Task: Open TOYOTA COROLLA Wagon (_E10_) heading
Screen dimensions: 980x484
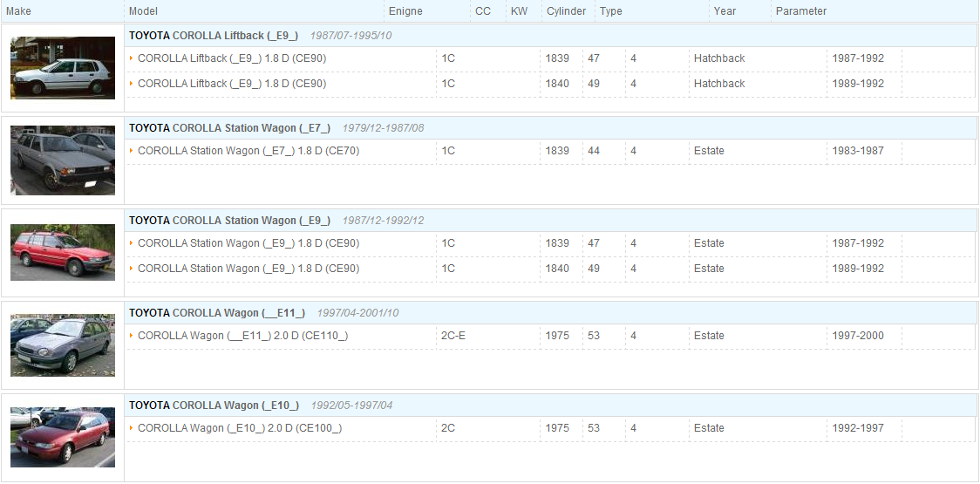Action: point(214,406)
